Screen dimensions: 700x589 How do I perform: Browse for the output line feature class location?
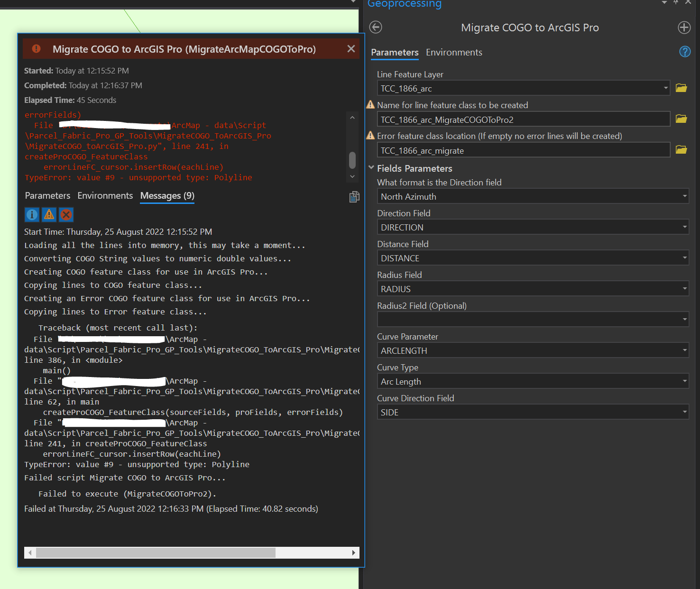[681, 119]
